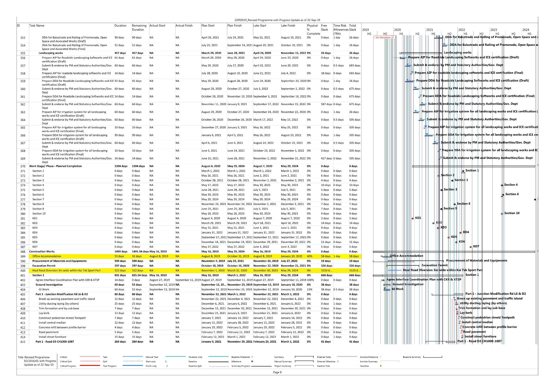The height and width of the screenshot is (392, 555).
Task: Click the KD1 milestone marker in the Gantt chart
Action: 413,218
